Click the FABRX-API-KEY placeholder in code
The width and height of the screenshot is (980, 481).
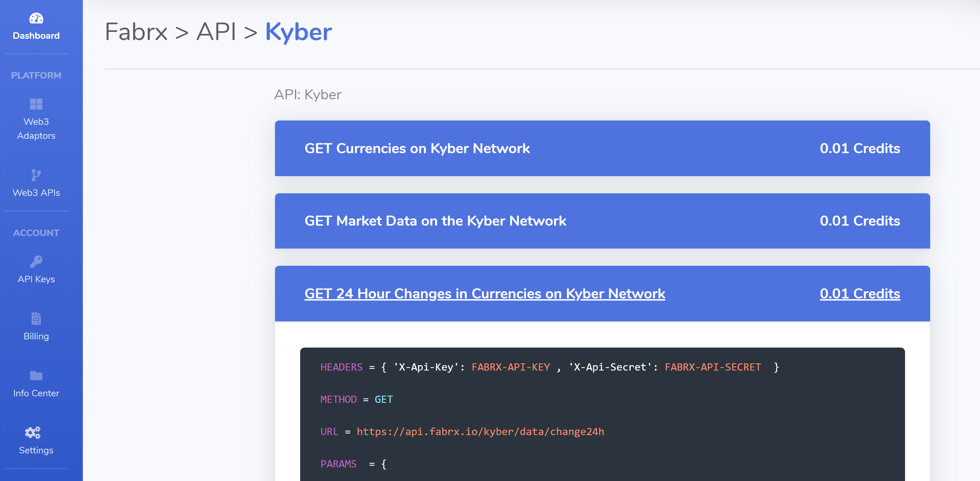click(511, 367)
